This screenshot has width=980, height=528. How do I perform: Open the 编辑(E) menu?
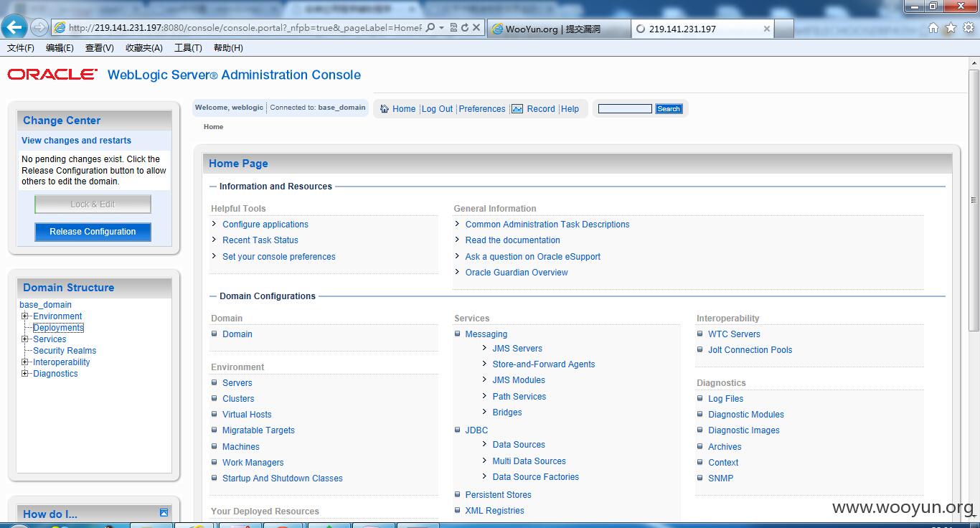click(60, 48)
